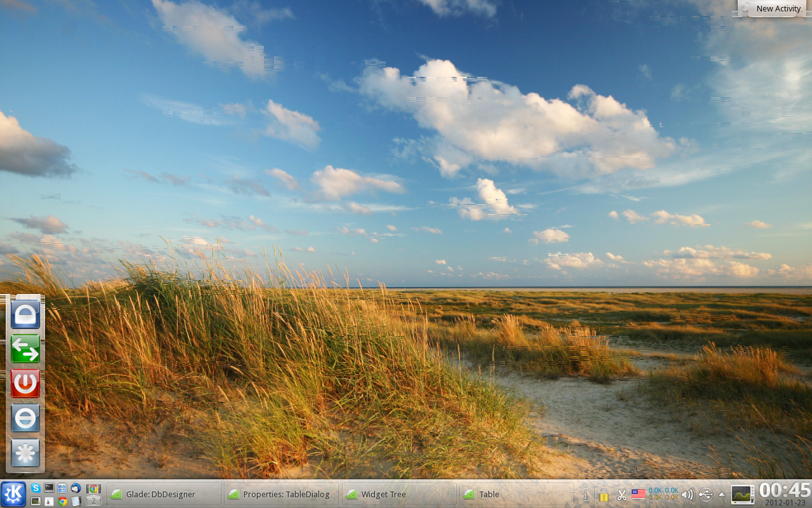Click the yellow padlock tray icon
Image resolution: width=812 pixels, height=508 pixels.
[x=604, y=495]
